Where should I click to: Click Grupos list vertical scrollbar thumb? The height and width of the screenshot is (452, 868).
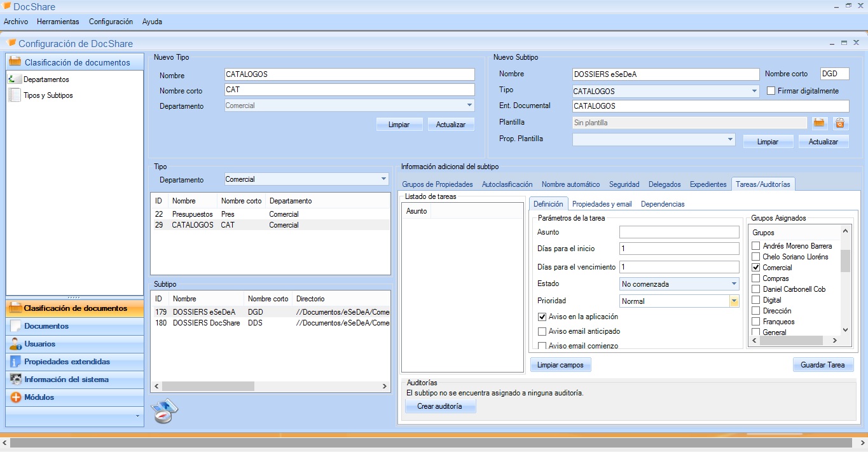(x=845, y=261)
